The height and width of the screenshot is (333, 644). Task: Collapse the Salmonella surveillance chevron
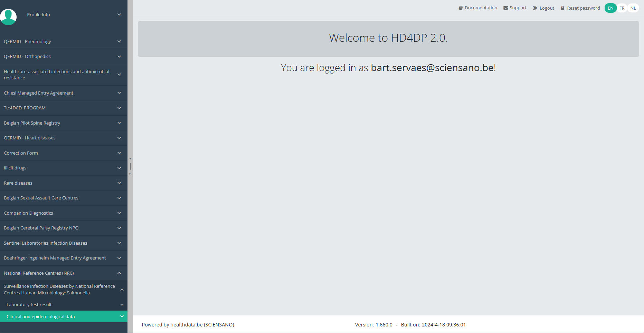pos(122,290)
